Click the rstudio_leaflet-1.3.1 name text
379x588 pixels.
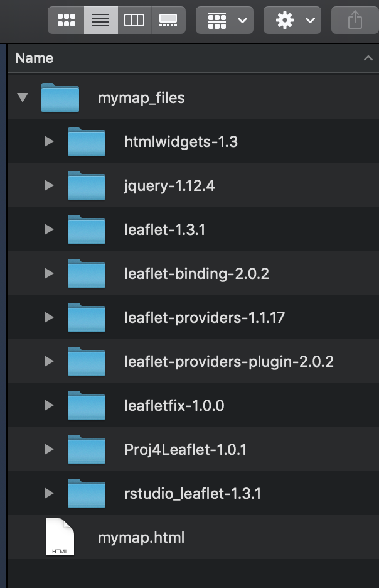[x=193, y=494]
